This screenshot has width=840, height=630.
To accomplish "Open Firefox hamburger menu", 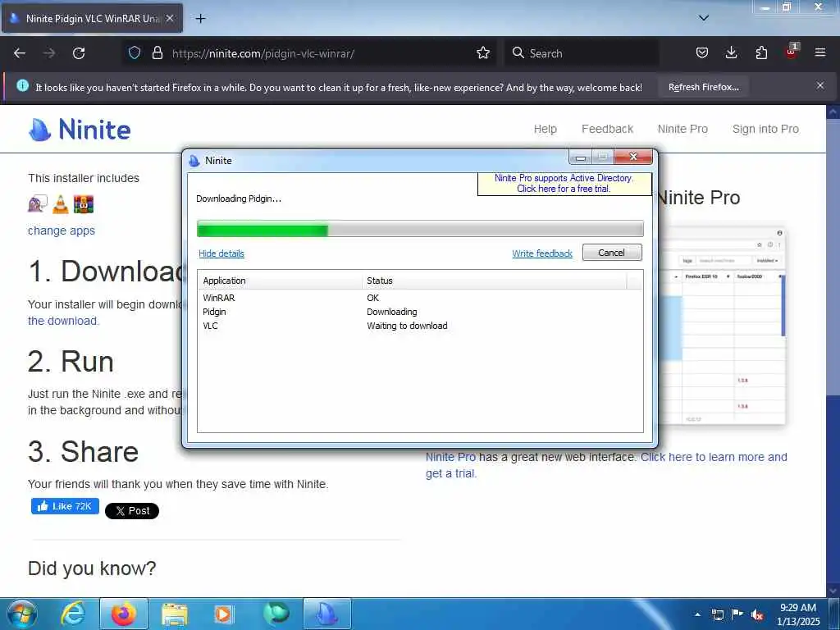I will pyautogui.click(x=820, y=52).
